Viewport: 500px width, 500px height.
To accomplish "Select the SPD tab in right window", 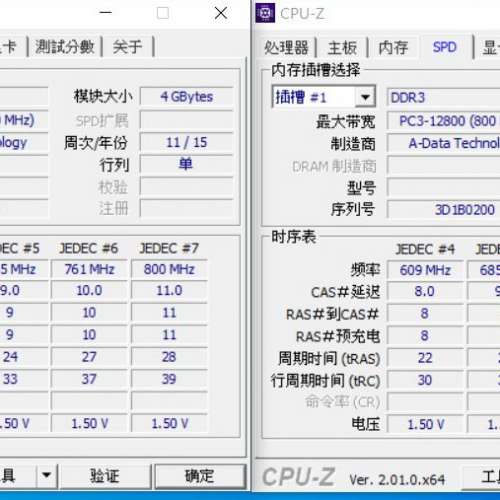I will [x=444, y=47].
